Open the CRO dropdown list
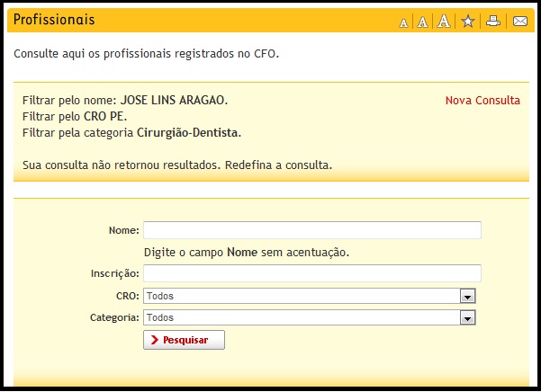Viewport: 541px width, 392px height. tap(302, 296)
